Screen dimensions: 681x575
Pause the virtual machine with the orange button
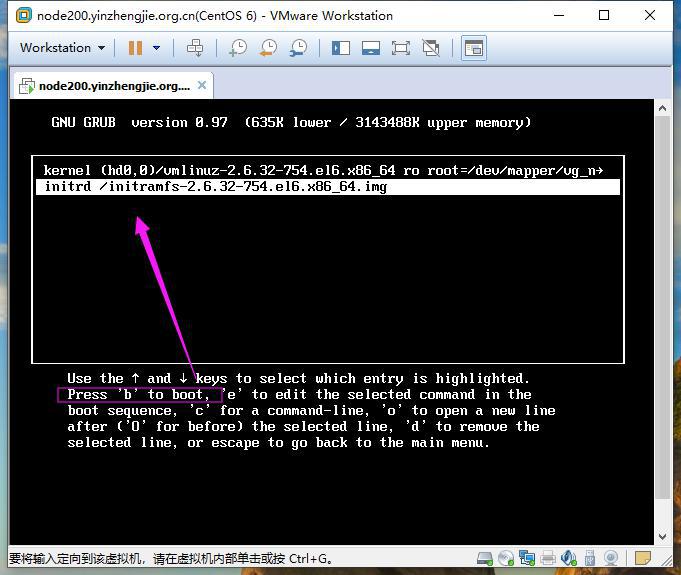(x=136, y=48)
